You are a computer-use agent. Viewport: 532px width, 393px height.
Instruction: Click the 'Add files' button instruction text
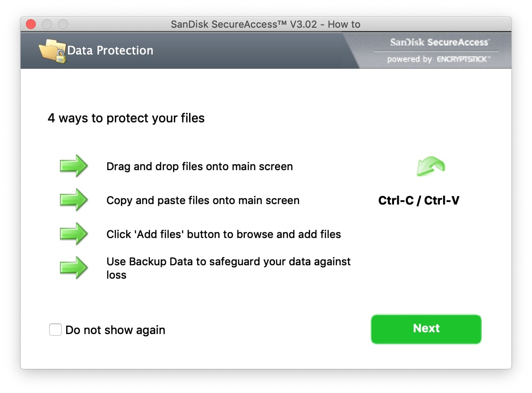coord(224,234)
